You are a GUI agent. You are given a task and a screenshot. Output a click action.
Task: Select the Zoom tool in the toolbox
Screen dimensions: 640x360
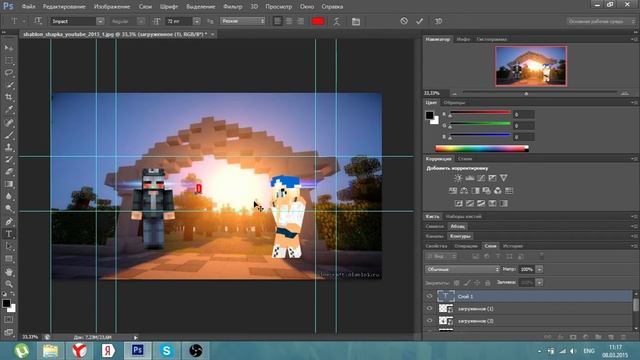9,284
